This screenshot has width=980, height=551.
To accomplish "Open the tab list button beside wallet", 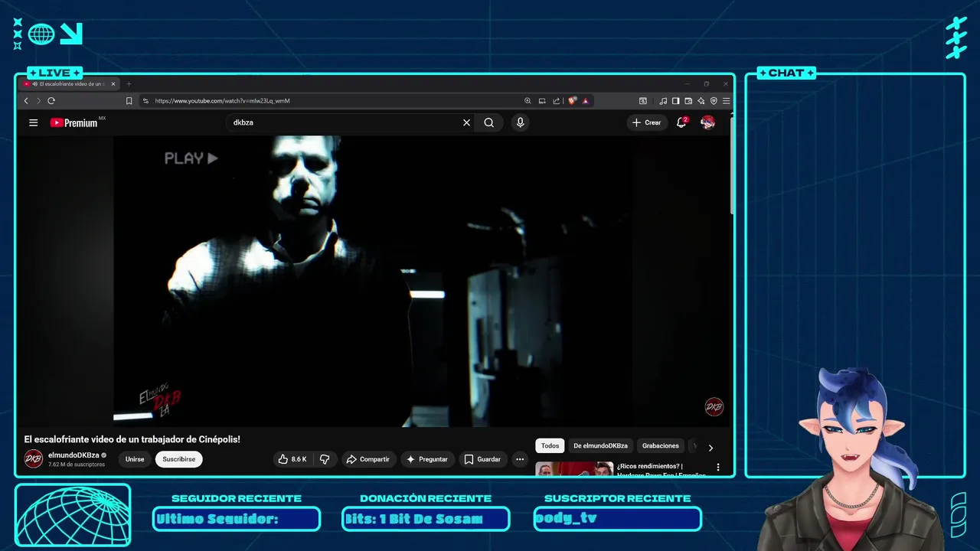I will 643,101.
